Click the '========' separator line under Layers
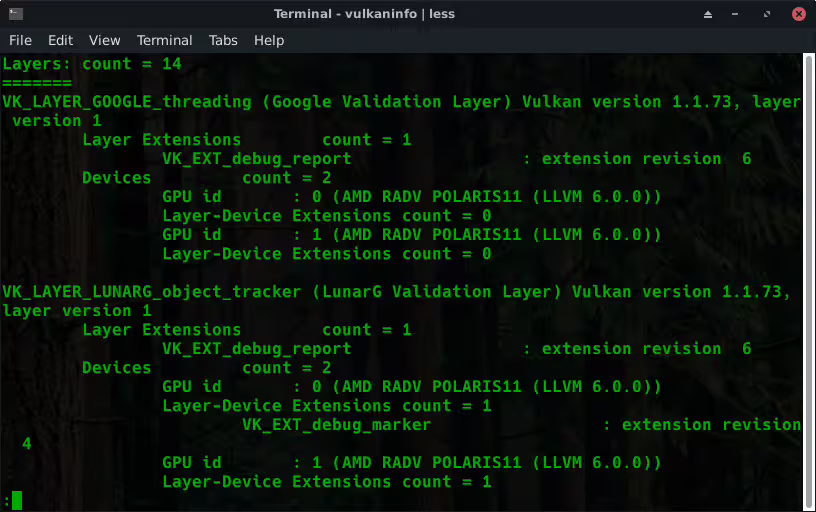The image size is (816, 512). pyautogui.click(x=37, y=83)
